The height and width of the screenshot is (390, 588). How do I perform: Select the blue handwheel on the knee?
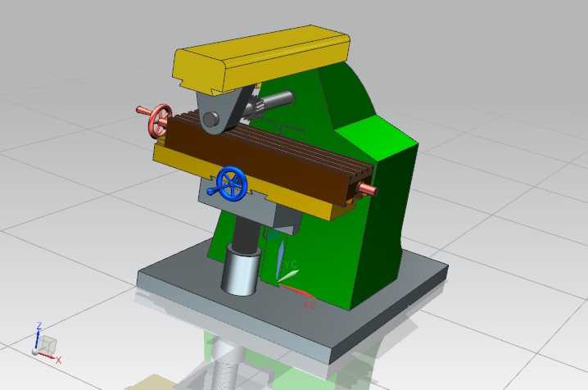[233, 184]
